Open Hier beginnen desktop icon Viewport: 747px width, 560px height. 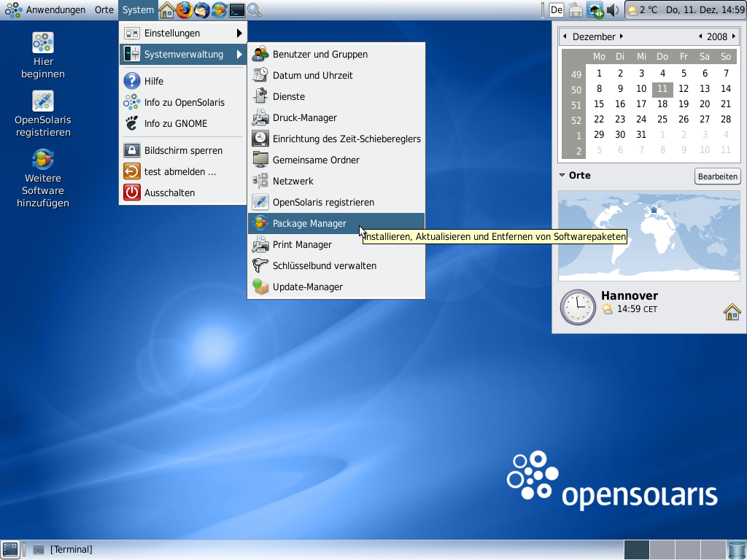[x=43, y=55]
